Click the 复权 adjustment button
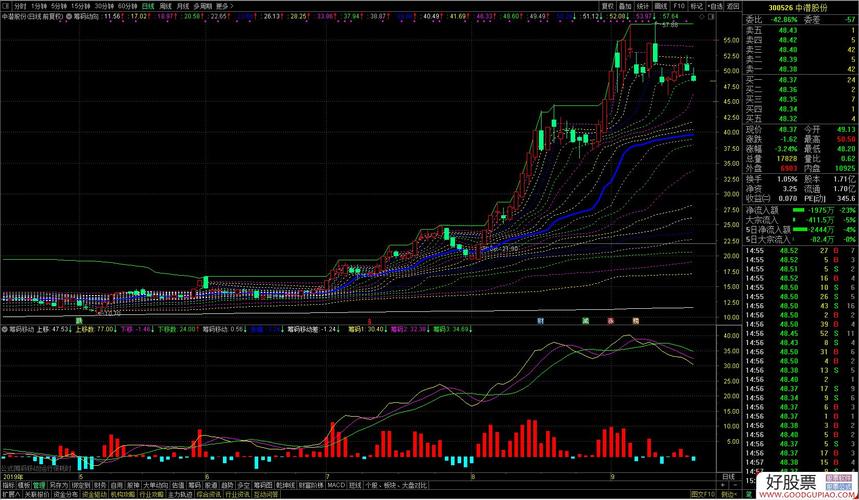 pos(607,6)
